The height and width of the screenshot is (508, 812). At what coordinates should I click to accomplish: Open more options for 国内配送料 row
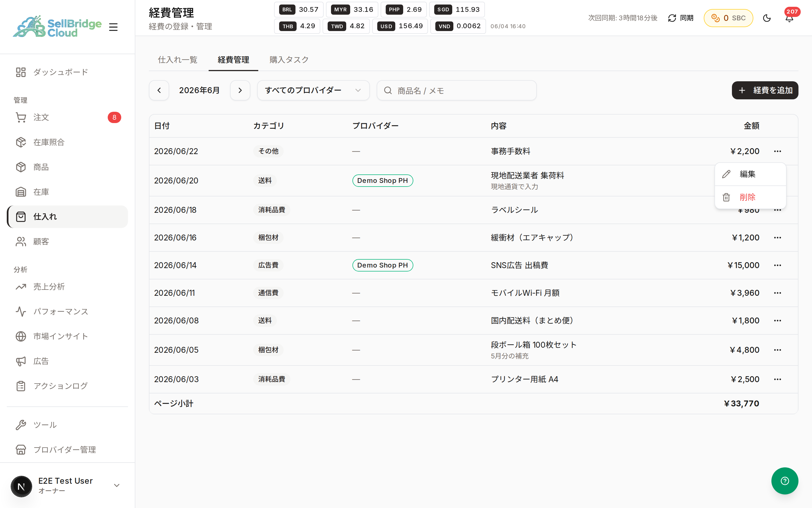point(777,321)
